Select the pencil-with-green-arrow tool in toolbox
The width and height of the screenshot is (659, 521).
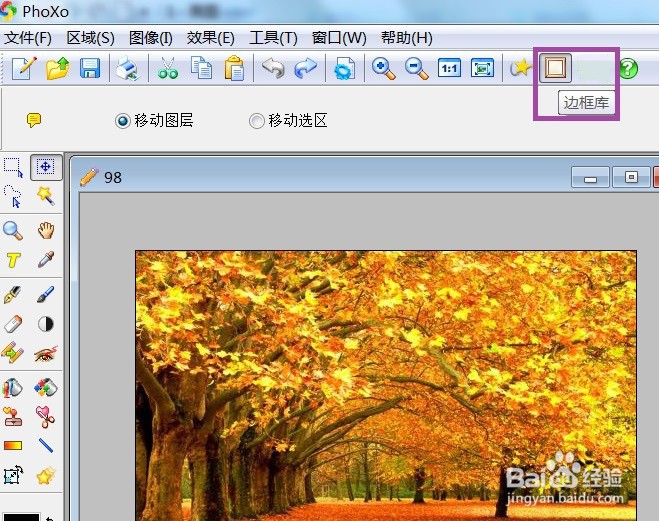(x=13, y=353)
